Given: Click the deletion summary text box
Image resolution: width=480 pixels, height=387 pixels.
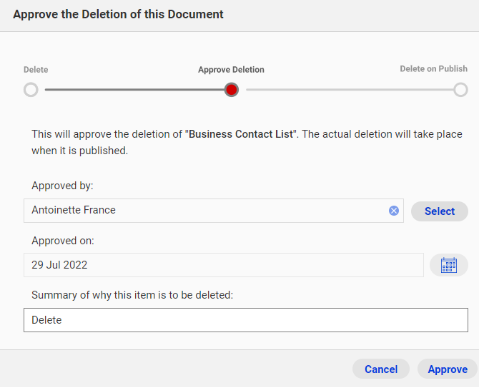Looking at the screenshot, I should point(246,320).
